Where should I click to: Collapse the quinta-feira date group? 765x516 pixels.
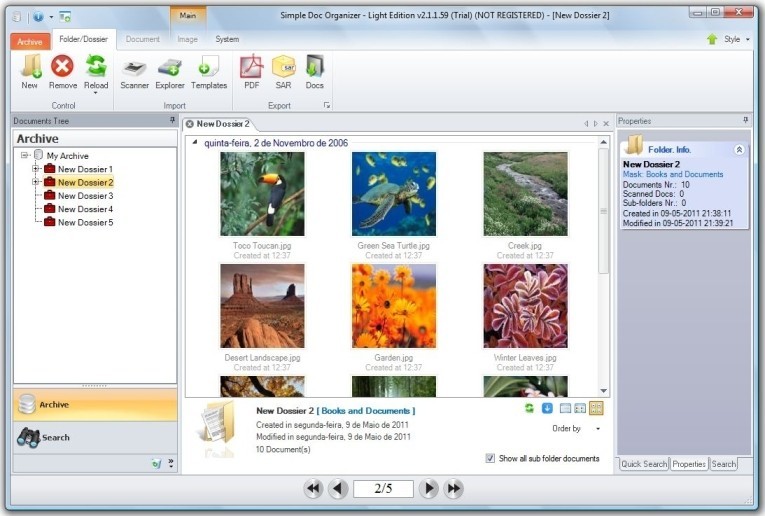[x=195, y=142]
